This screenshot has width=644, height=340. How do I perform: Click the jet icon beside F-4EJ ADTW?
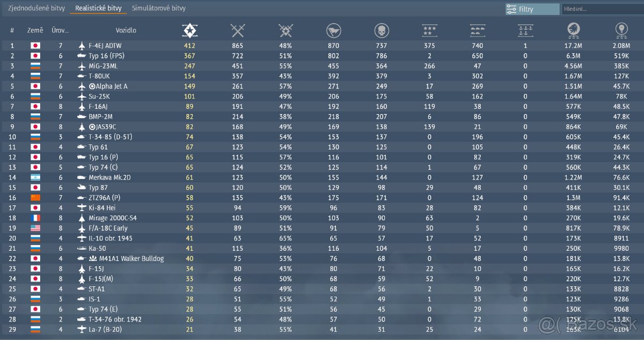[82, 46]
